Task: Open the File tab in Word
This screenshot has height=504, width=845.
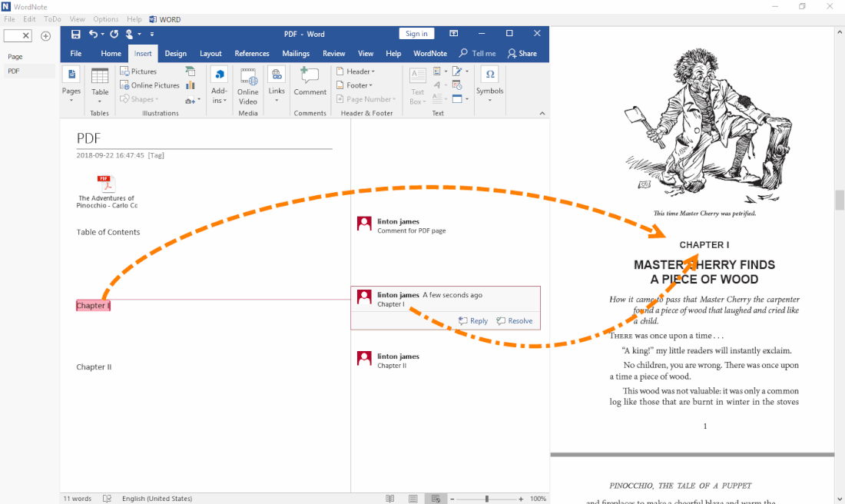Action: pyautogui.click(x=76, y=53)
